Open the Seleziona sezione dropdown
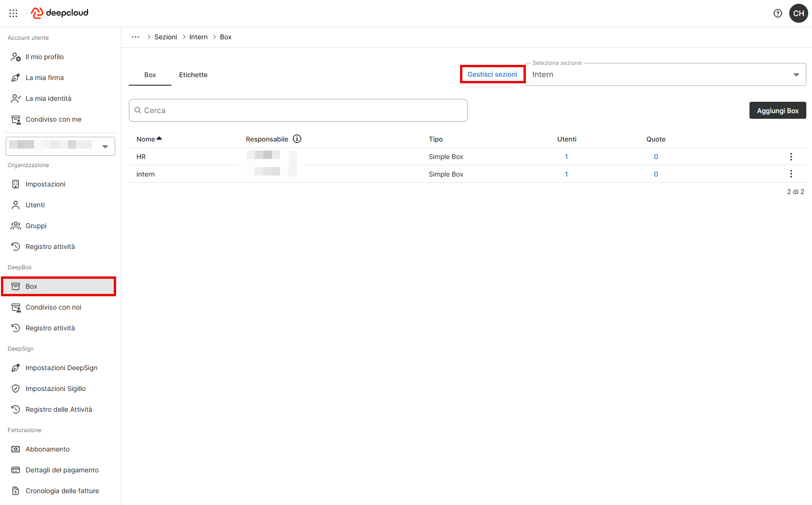 coord(665,75)
